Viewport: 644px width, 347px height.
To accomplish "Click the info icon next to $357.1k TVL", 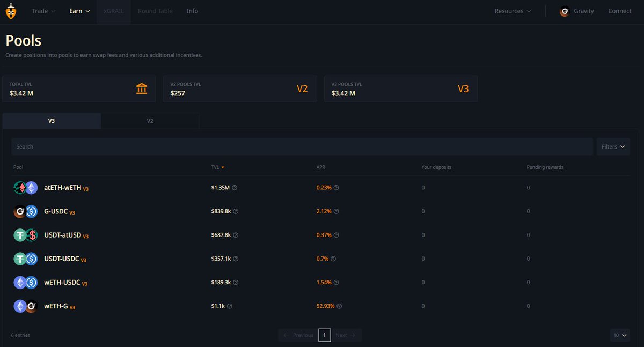I will 236,259.
